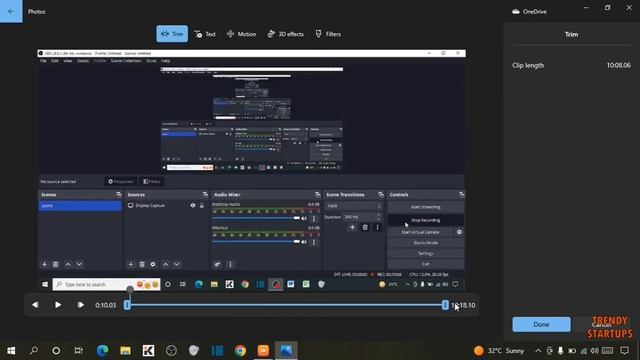Open the battery status tray icon
This screenshot has height=360, width=640.
point(572,351)
